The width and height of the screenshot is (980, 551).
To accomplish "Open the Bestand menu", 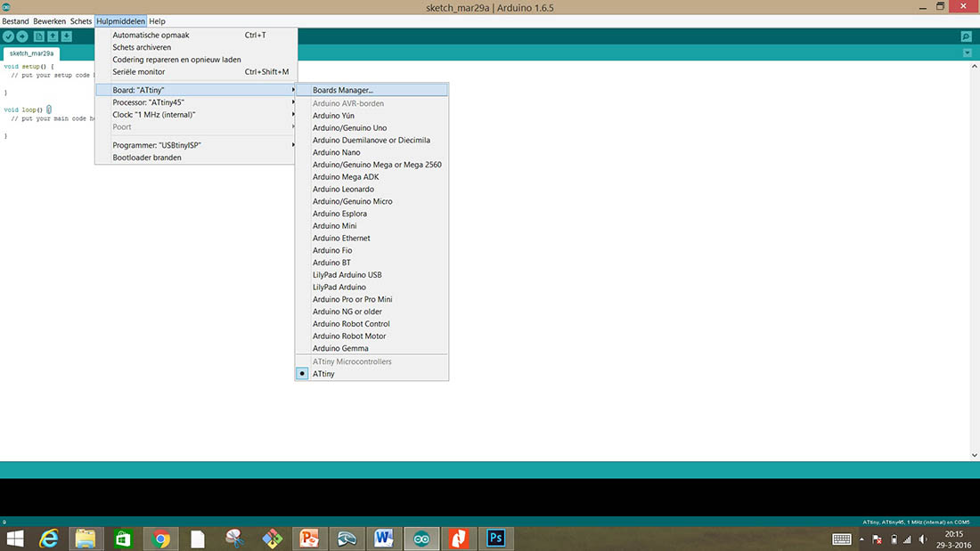I will (x=15, y=21).
